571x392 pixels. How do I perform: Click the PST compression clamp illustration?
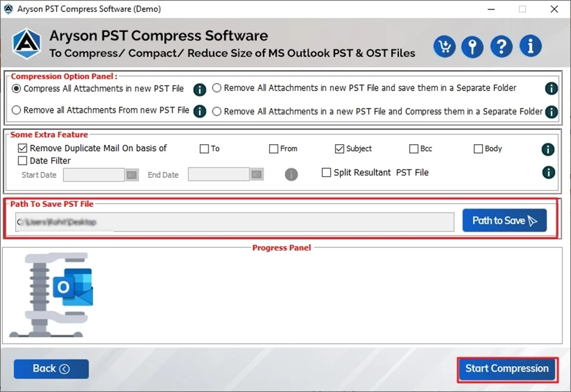[x=51, y=295]
